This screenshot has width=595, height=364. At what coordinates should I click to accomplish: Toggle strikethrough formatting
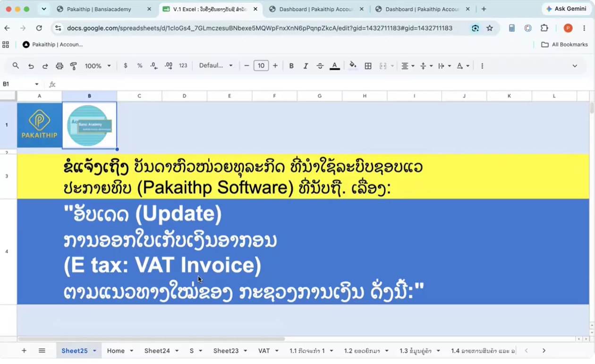[320, 66]
